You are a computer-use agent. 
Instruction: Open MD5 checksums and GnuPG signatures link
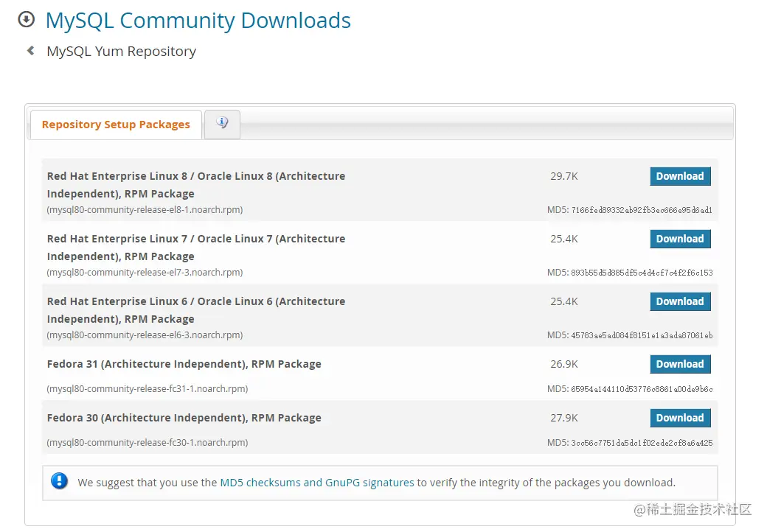tap(317, 483)
